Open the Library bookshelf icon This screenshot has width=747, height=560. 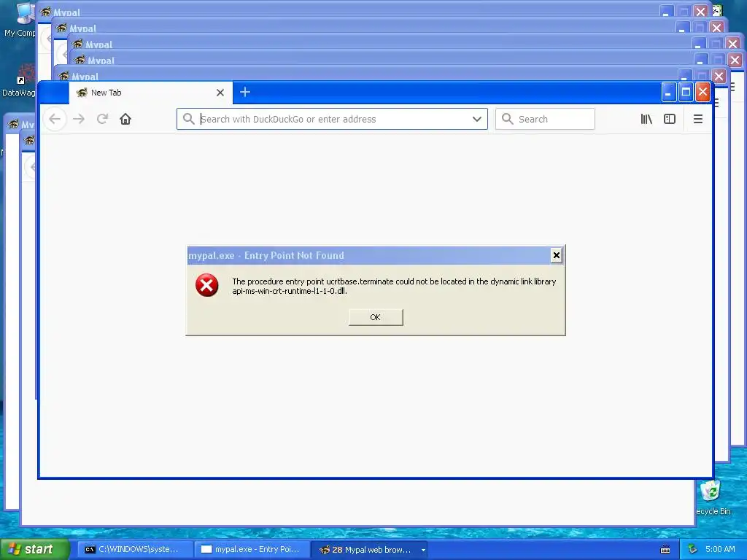point(646,119)
